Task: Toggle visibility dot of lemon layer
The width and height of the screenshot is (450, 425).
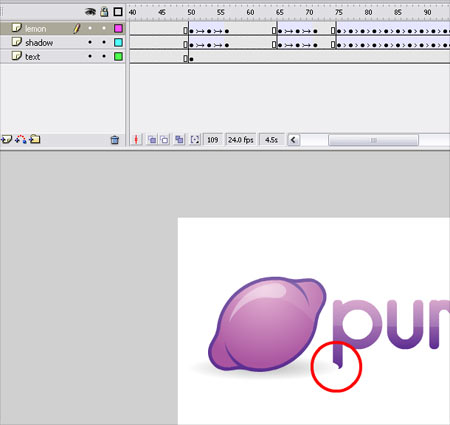Action: pos(90,28)
